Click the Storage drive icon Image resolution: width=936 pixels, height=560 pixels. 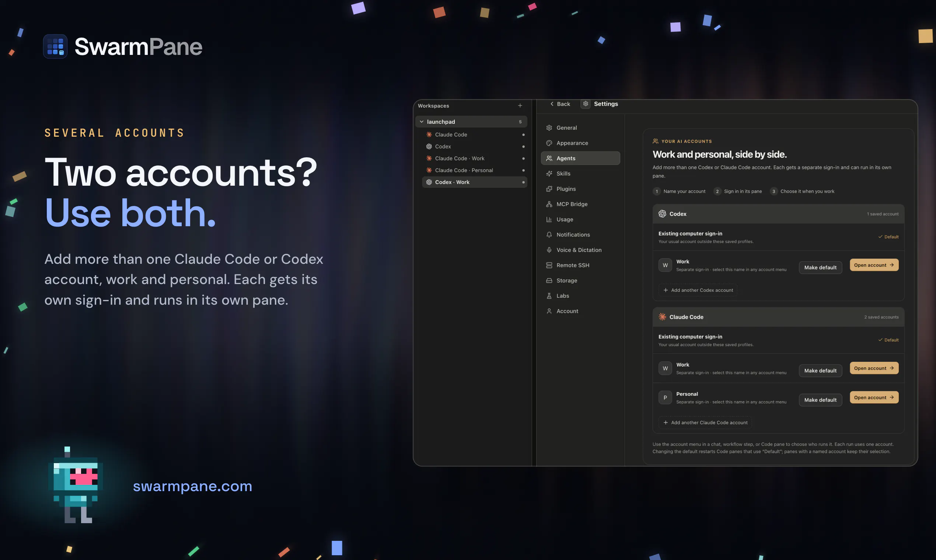549,281
